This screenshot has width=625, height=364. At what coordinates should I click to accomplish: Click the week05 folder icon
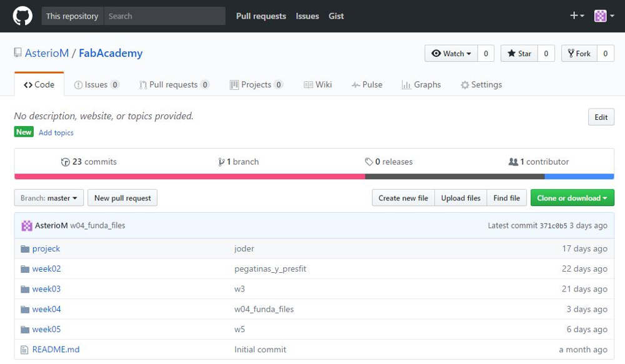point(25,330)
